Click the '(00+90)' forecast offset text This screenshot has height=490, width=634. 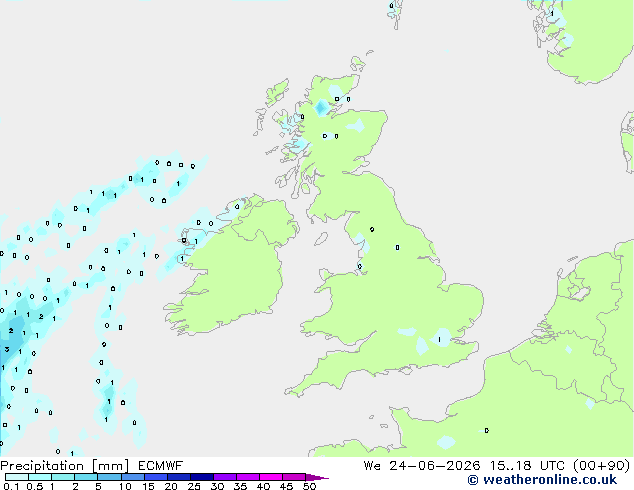pos(602,466)
